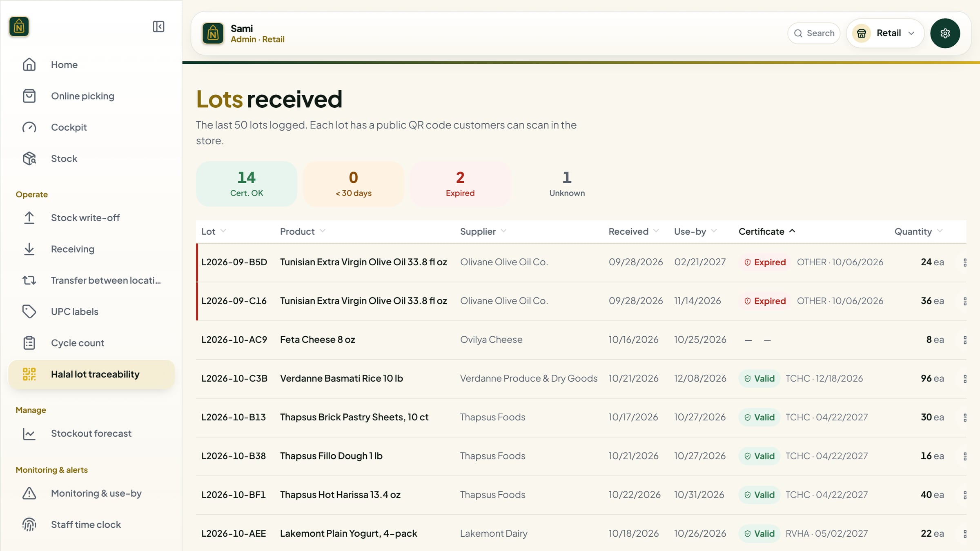
Task: Open the settings gear button
Action: coord(945,33)
